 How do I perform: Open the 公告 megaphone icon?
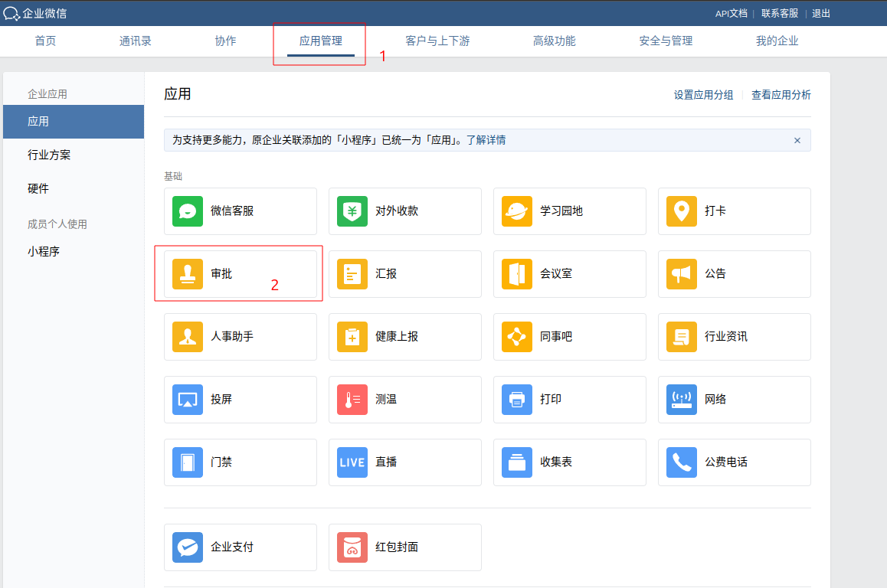(682, 274)
